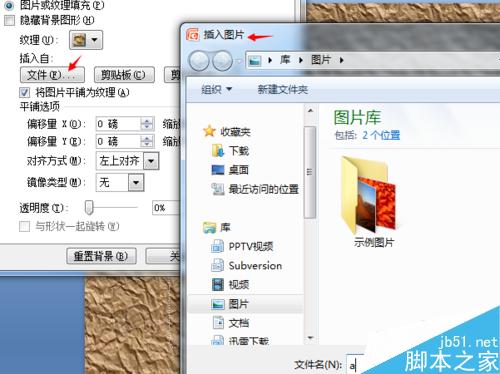Select 文档 documents library in the navigation pane
This screenshot has height=374, width=500.
[x=239, y=323]
